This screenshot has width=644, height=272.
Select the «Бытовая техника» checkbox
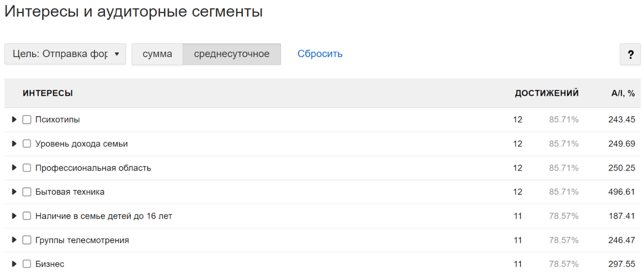[x=27, y=192]
